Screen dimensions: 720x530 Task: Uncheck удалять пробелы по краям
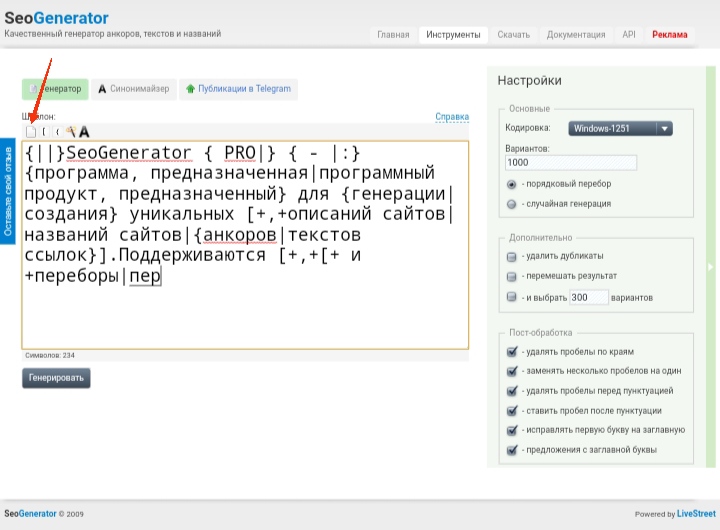512,352
